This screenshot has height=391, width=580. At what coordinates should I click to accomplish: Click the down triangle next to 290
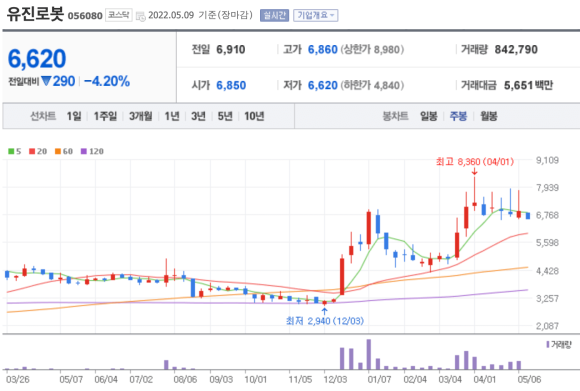pos(46,81)
